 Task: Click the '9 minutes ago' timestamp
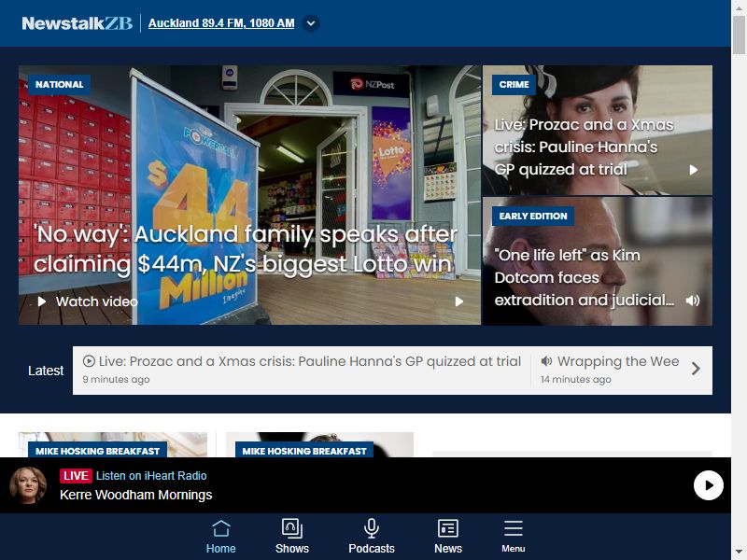pos(116,380)
